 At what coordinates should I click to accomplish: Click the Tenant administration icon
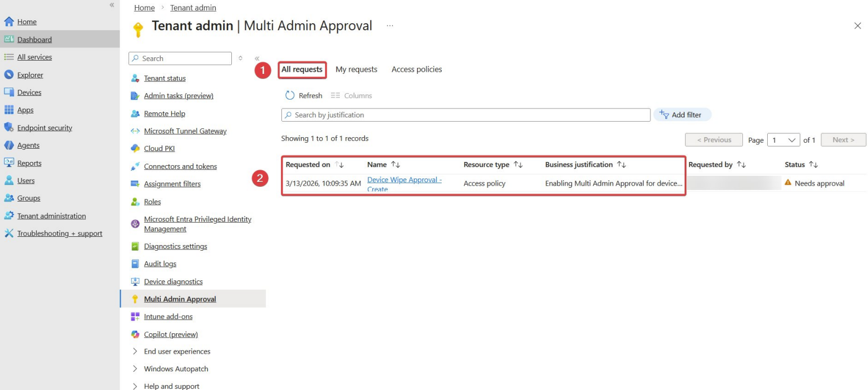[x=9, y=215]
